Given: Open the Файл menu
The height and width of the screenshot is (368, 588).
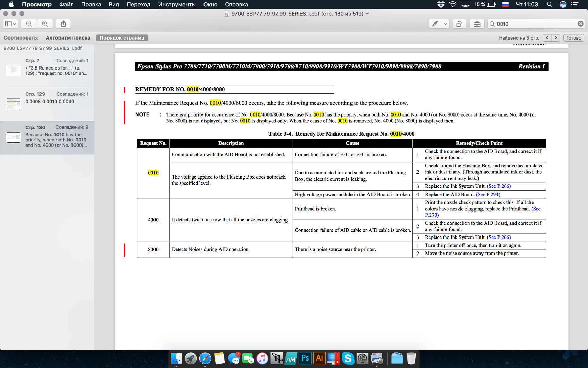Looking at the screenshot, I should coord(66,4).
